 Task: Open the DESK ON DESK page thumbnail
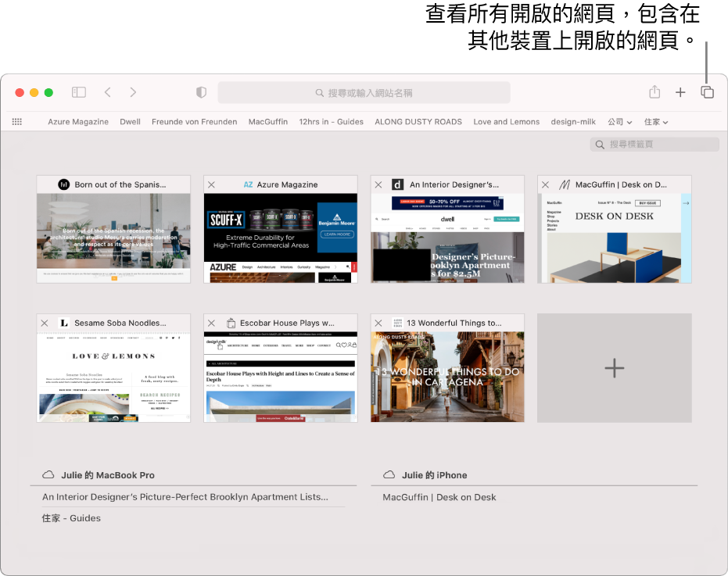click(x=615, y=238)
